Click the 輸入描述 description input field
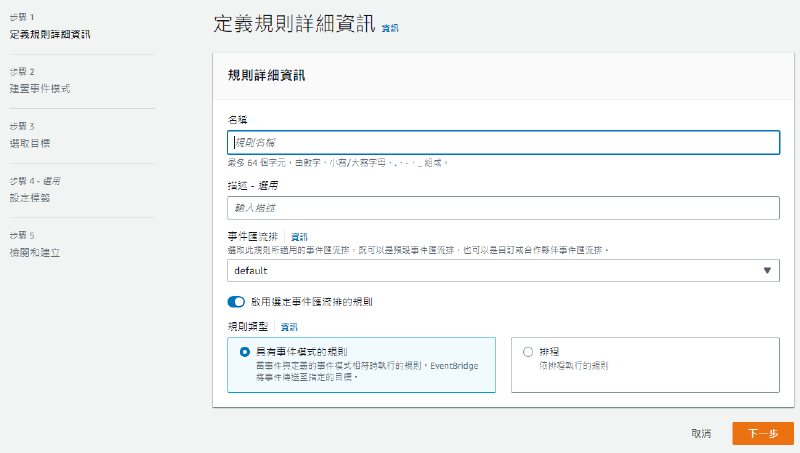The image size is (800, 453). point(503,207)
